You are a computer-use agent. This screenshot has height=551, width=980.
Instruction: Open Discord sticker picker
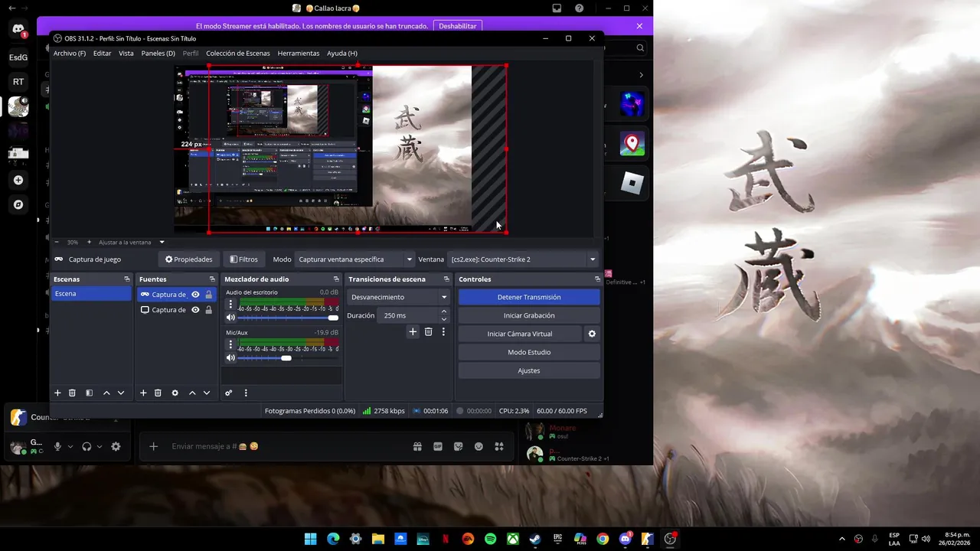(x=459, y=446)
